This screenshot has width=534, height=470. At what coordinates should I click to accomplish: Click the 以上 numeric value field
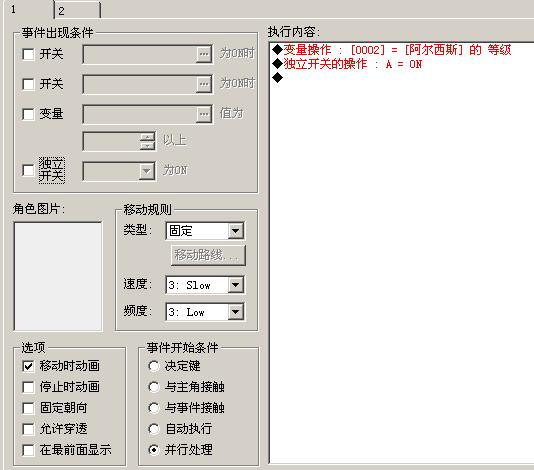[x=111, y=141]
